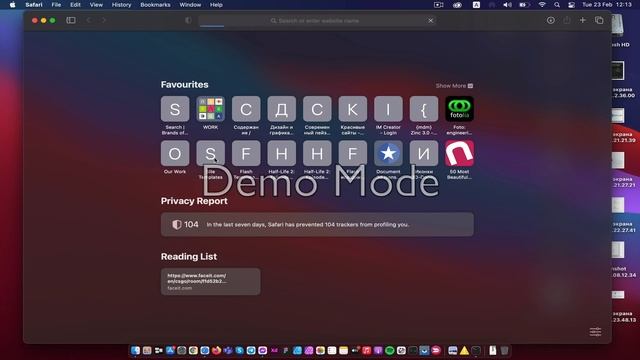The image size is (640, 360).
Task: Launch Firefox from the Dock
Action: click(x=216, y=350)
